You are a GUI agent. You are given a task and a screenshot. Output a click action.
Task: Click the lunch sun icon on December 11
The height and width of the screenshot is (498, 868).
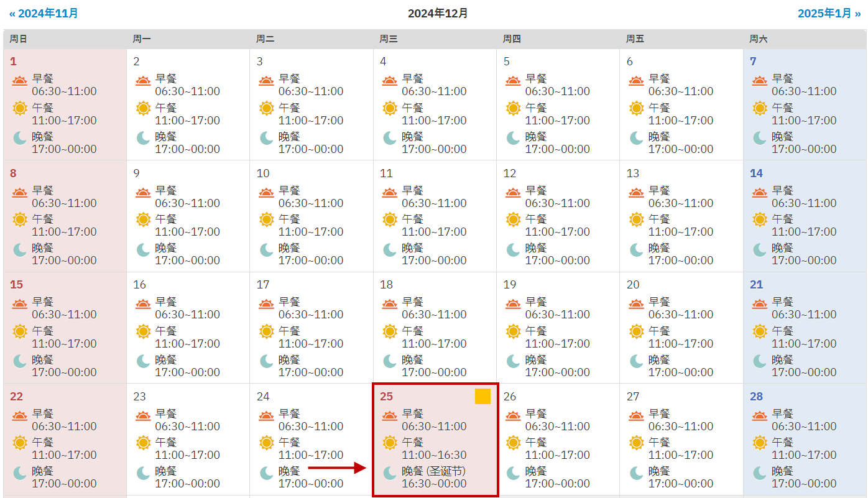(x=390, y=219)
